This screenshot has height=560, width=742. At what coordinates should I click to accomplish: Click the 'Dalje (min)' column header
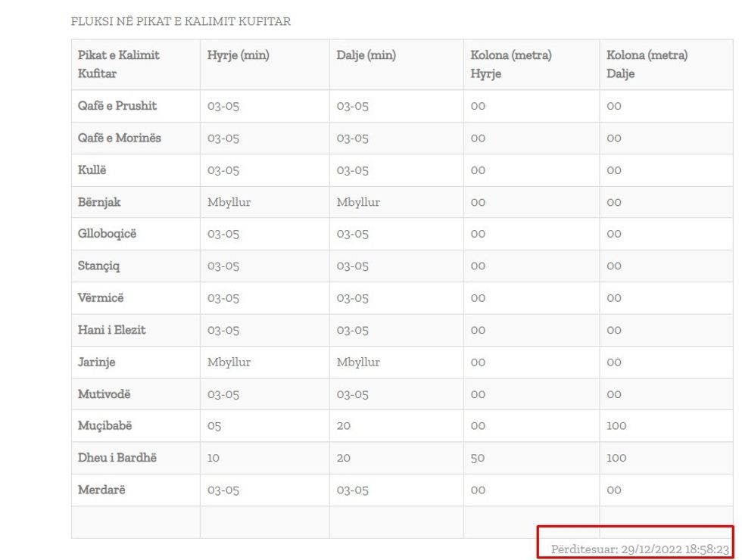tap(366, 55)
